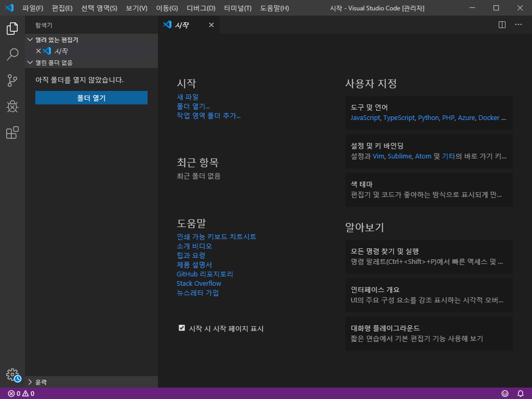This screenshot has height=399, width=532.
Task: Close 시작 in open editors list
Action: (x=38, y=51)
